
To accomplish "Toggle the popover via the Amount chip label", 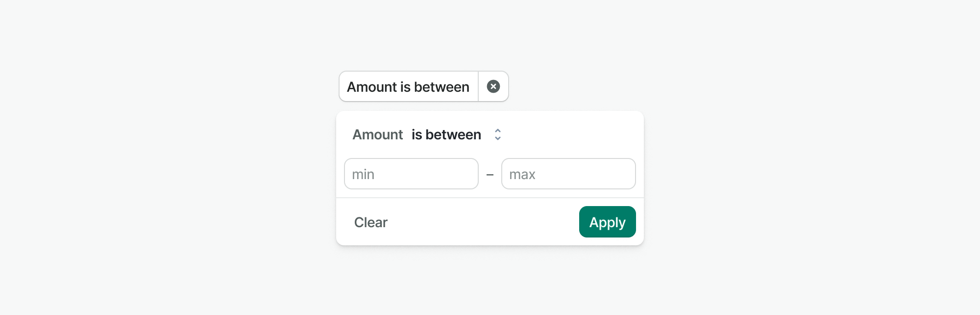I will click(x=409, y=86).
